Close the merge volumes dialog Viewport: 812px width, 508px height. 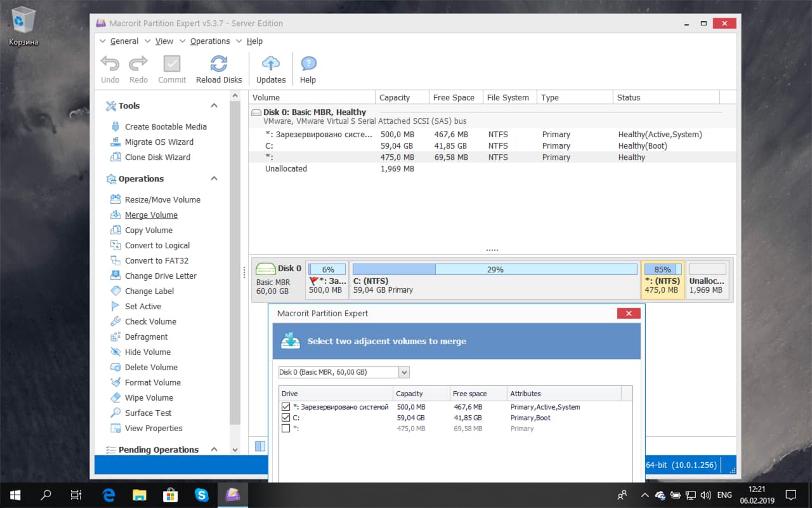(628, 313)
